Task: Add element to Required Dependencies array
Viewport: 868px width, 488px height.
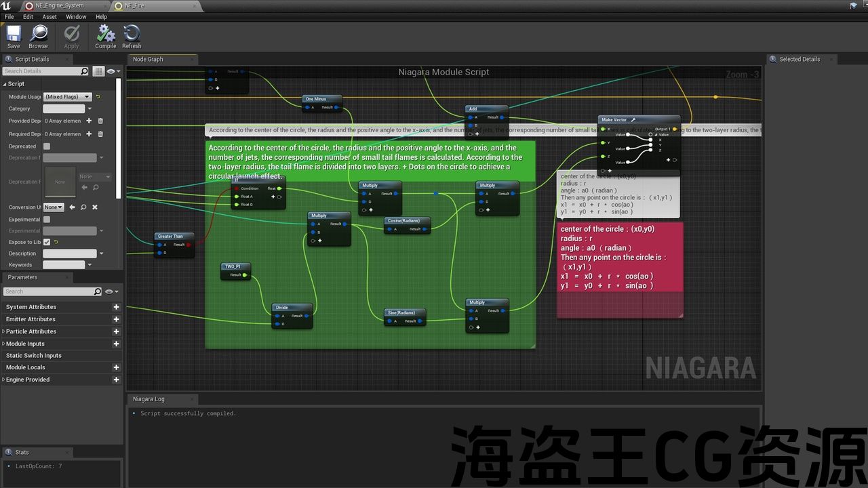Action: click(90, 134)
